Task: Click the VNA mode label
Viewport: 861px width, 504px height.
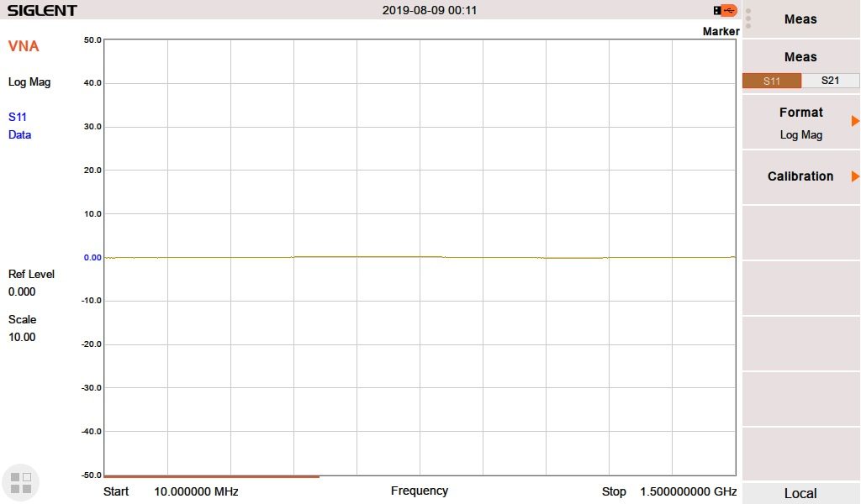Action: coord(24,46)
